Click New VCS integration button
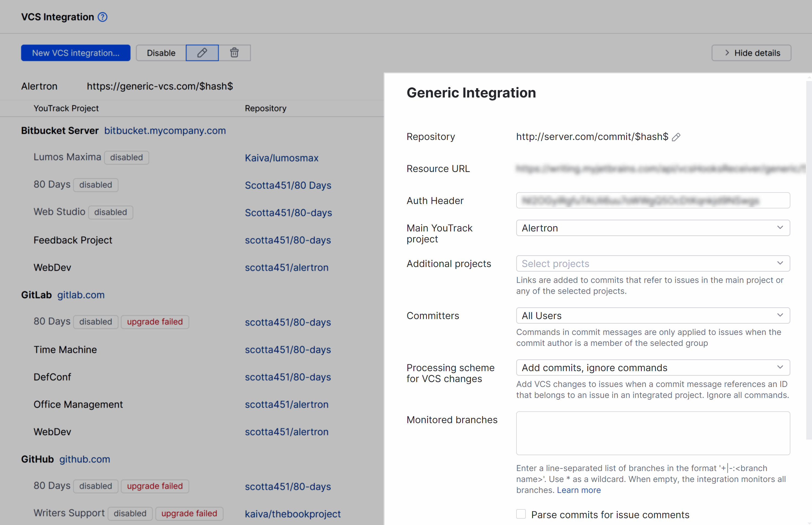The width and height of the screenshot is (812, 525). [75, 53]
